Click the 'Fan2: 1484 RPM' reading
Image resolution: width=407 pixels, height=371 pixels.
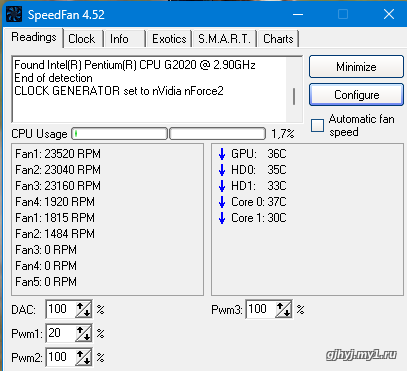pos(55,234)
